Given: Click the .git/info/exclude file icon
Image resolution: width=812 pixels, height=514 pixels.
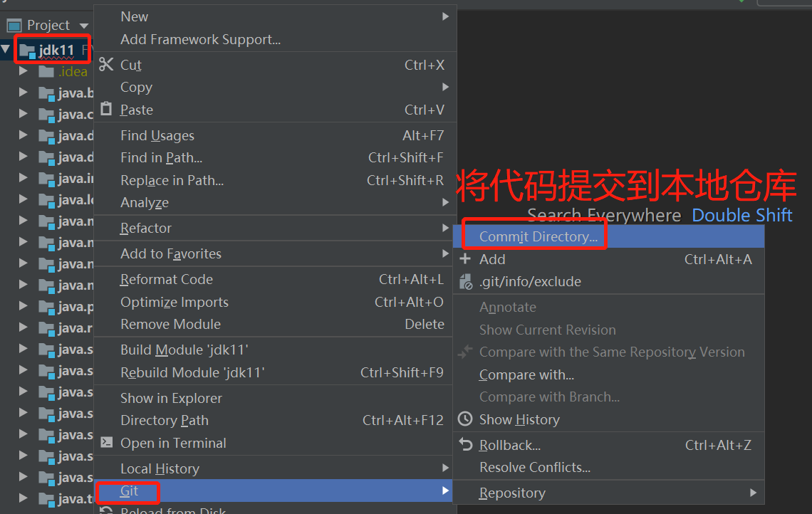Looking at the screenshot, I should point(466,282).
